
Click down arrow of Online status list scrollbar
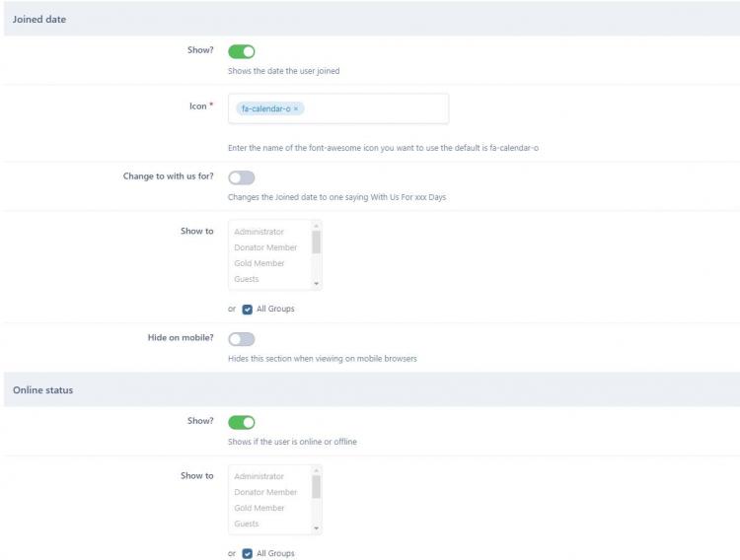click(x=317, y=528)
